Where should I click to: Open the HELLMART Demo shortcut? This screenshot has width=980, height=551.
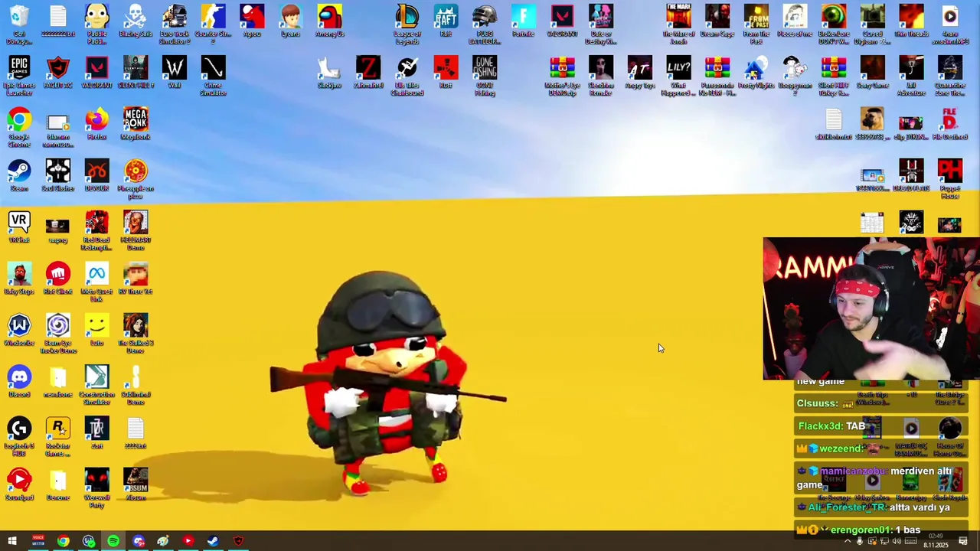(x=136, y=230)
